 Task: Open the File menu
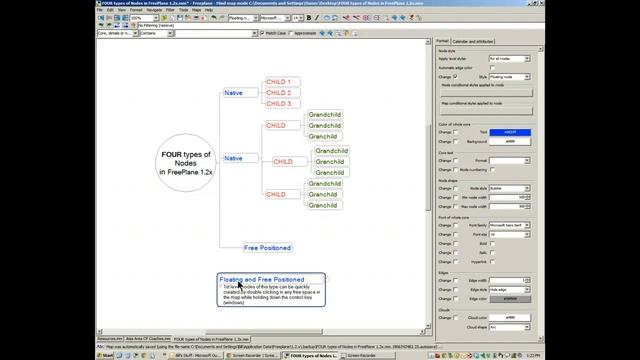(x=100, y=10)
